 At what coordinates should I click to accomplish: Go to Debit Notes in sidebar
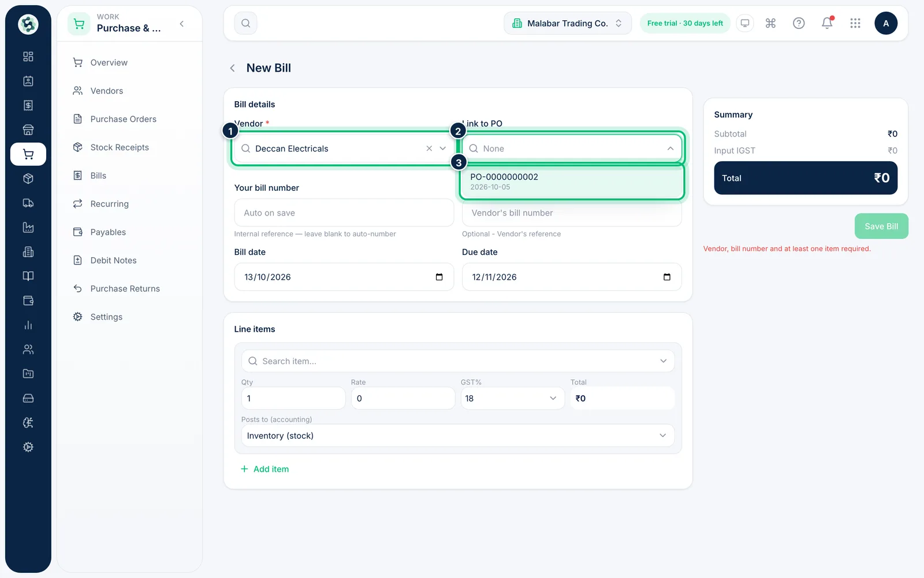coord(113,261)
